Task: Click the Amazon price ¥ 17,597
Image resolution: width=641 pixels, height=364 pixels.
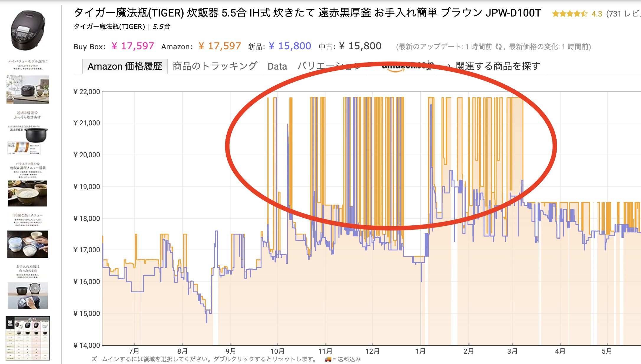Action: click(x=220, y=46)
